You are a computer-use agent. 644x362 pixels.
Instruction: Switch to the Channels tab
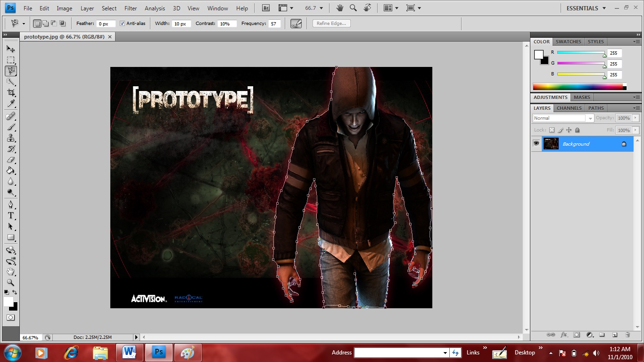pyautogui.click(x=569, y=108)
